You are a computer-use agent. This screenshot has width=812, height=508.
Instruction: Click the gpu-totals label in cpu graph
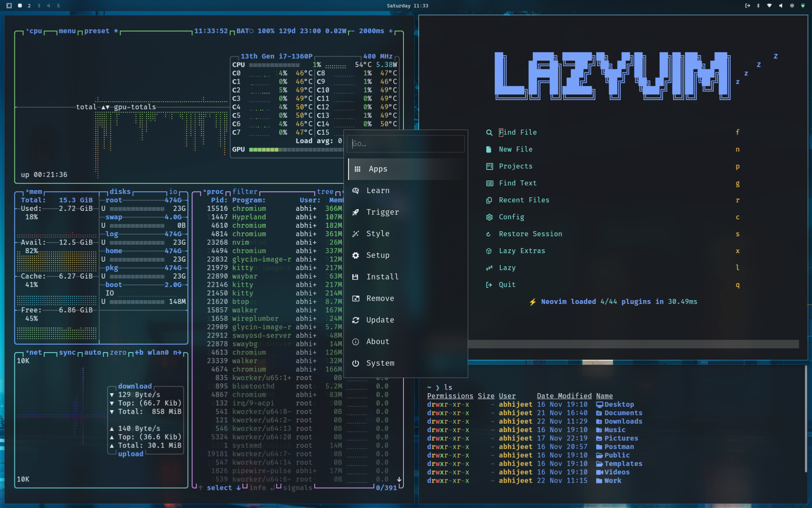click(x=134, y=107)
